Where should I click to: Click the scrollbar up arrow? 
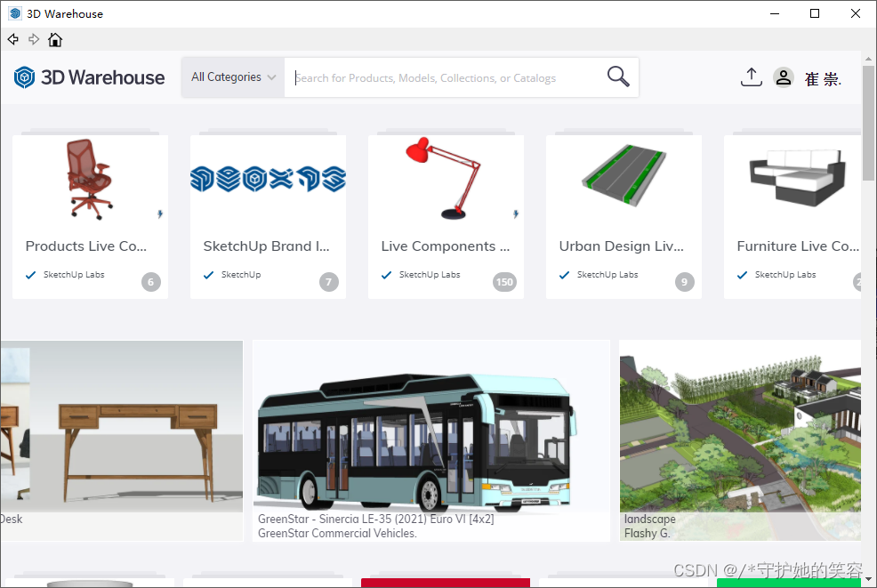[868, 58]
